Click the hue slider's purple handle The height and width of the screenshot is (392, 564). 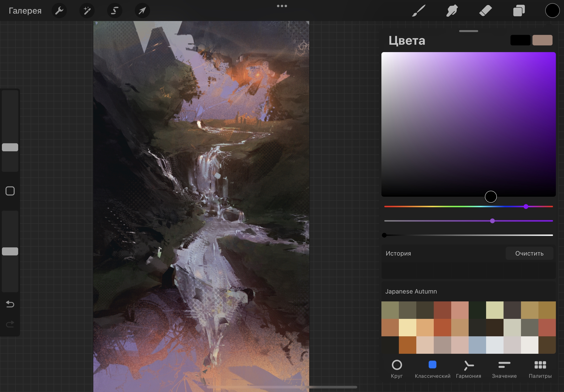click(526, 207)
